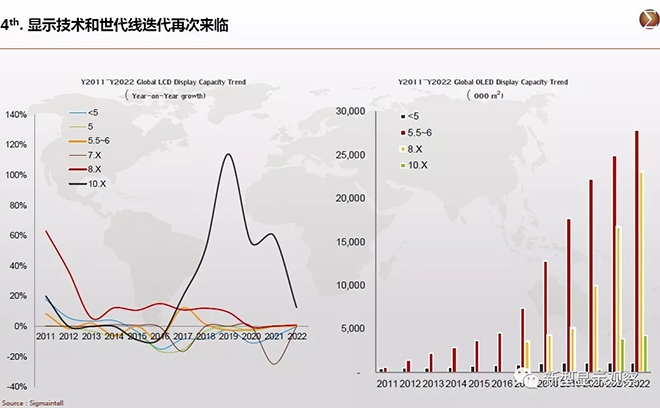Click the 'Year-on-Year growth' subtitle
The image size is (660, 408).
pyautogui.click(x=164, y=95)
